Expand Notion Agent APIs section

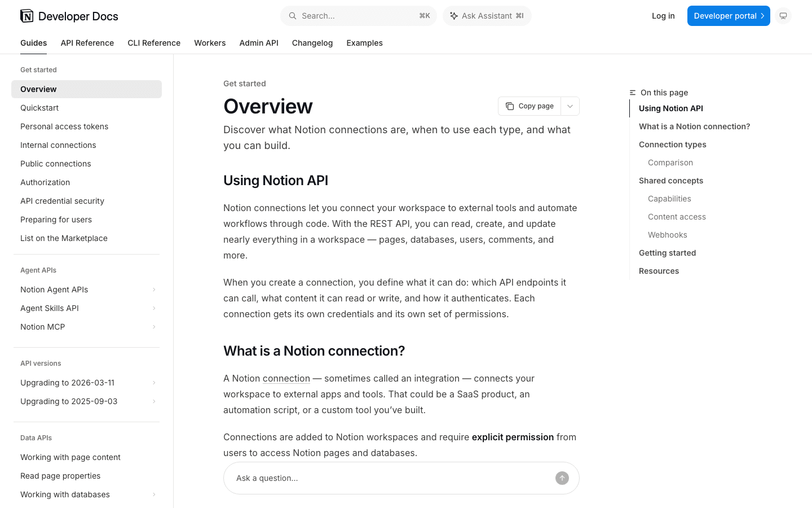[154, 290]
